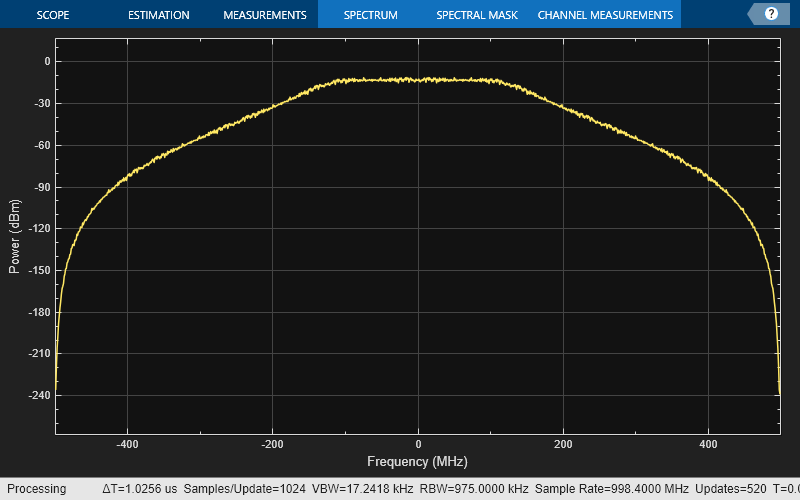Click the -30 power tick label

tap(42, 104)
